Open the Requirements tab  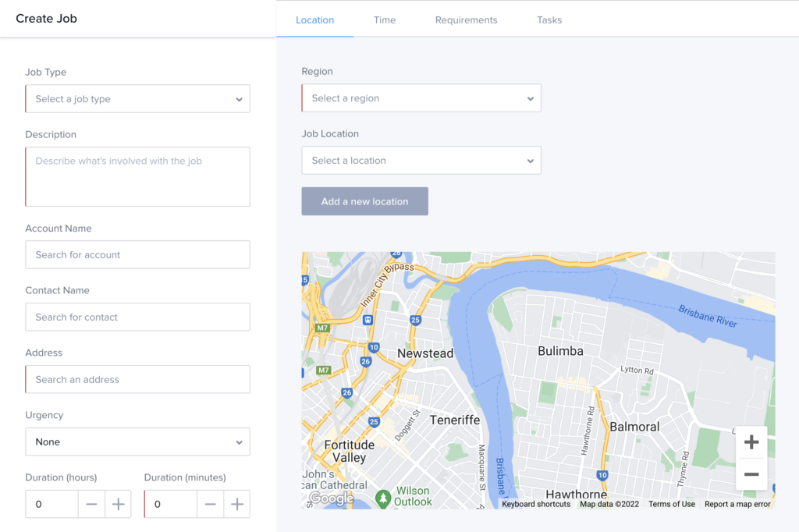pyautogui.click(x=466, y=20)
